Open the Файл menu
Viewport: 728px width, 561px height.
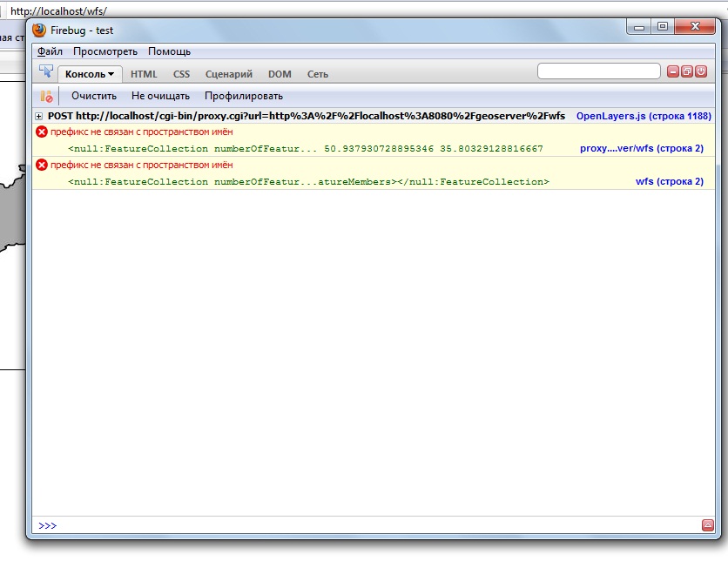pos(50,51)
